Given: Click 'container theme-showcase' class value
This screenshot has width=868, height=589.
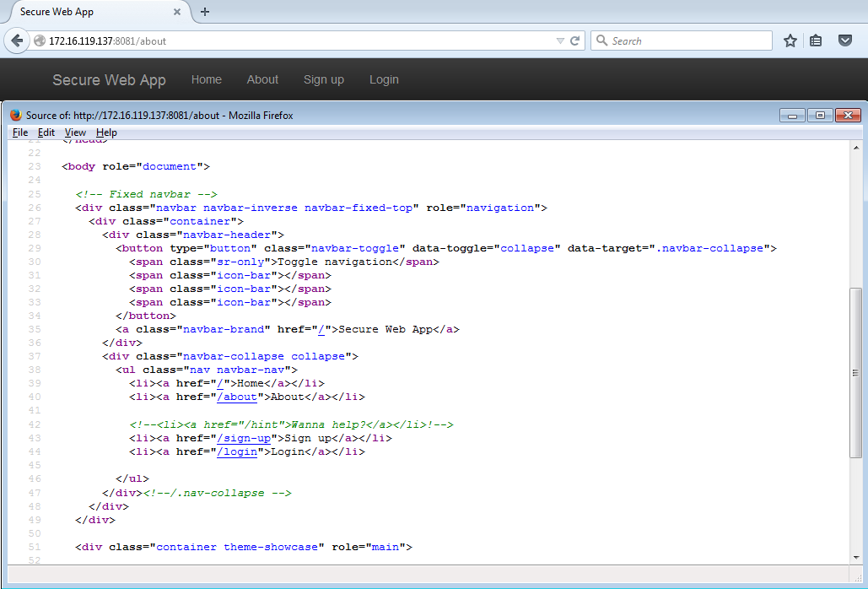Looking at the screenshot, I should [238, 546].
